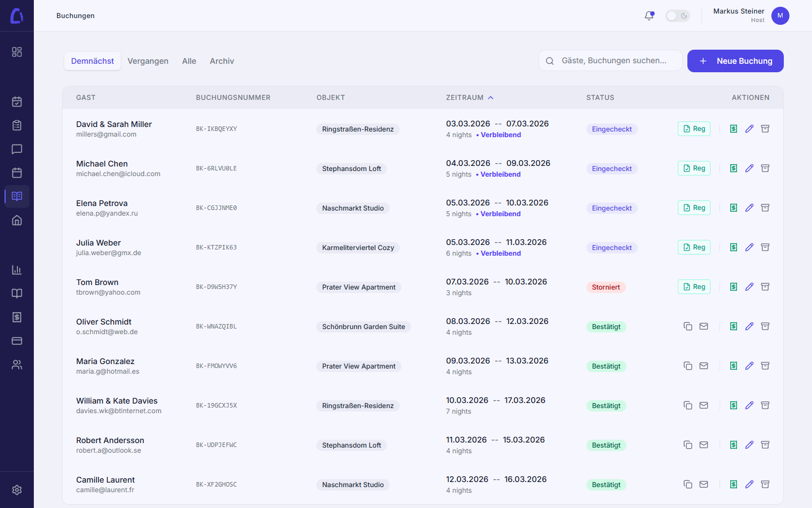Click the Neue Buchung button
This screenshot has height=508, width=812.
(735, 61)
